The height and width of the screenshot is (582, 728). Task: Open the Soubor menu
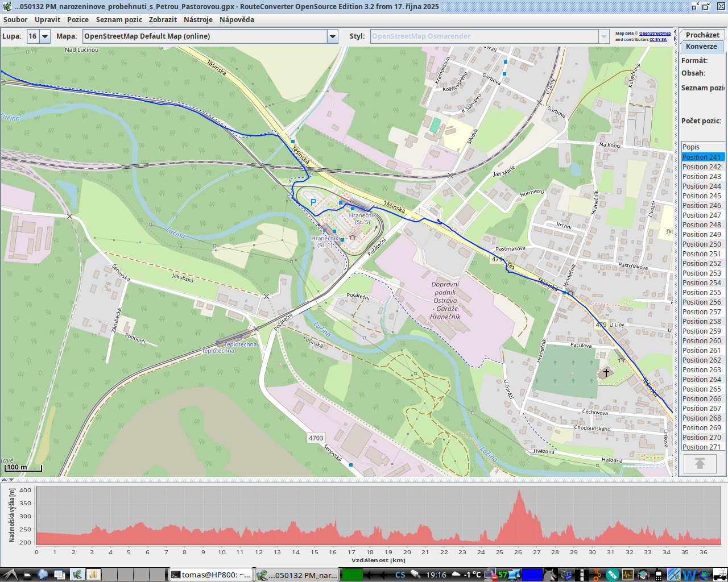[x=15, y=20]
